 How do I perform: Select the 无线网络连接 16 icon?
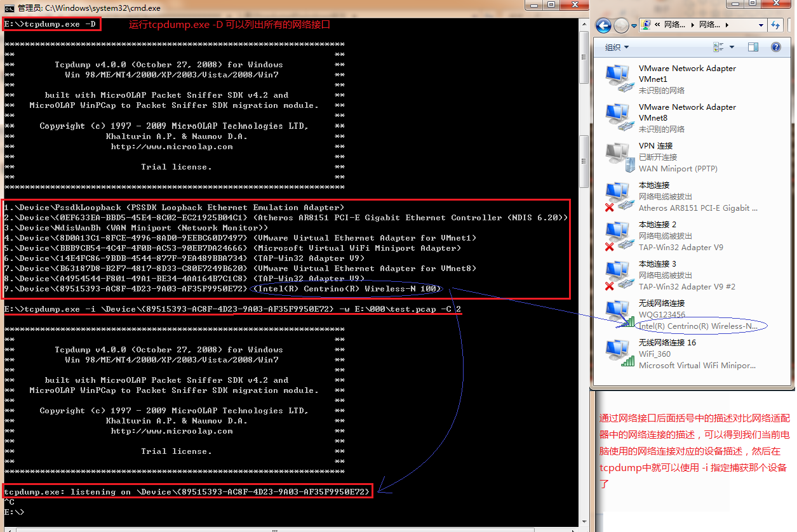pos(620,354)
